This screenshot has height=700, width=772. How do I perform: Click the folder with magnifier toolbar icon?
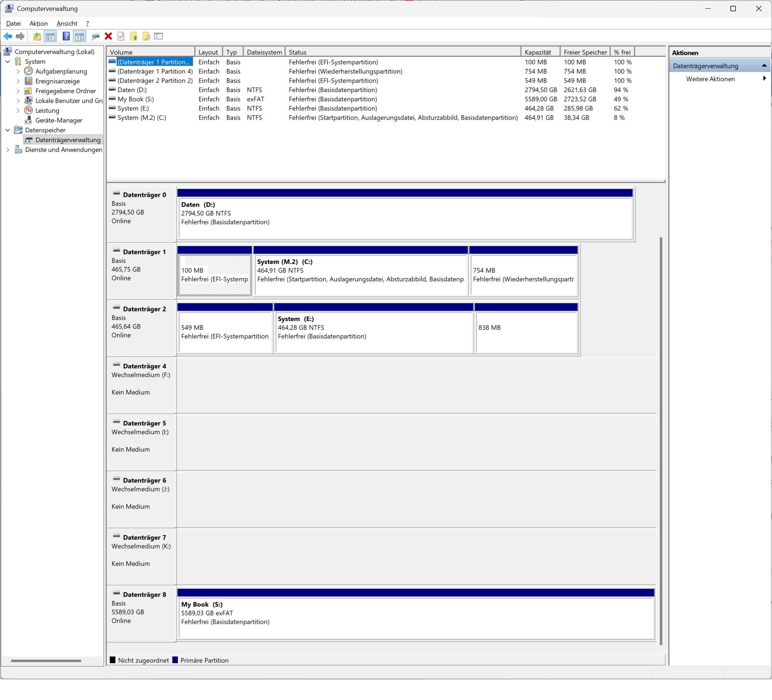pos(146,36)
